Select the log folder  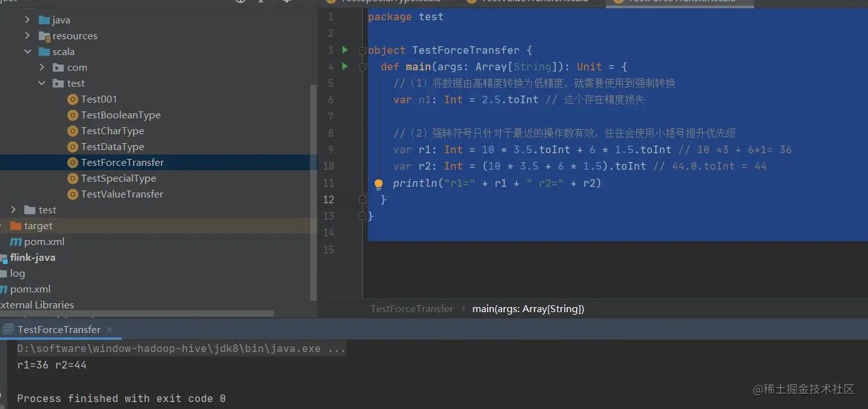tap(18, 273)
